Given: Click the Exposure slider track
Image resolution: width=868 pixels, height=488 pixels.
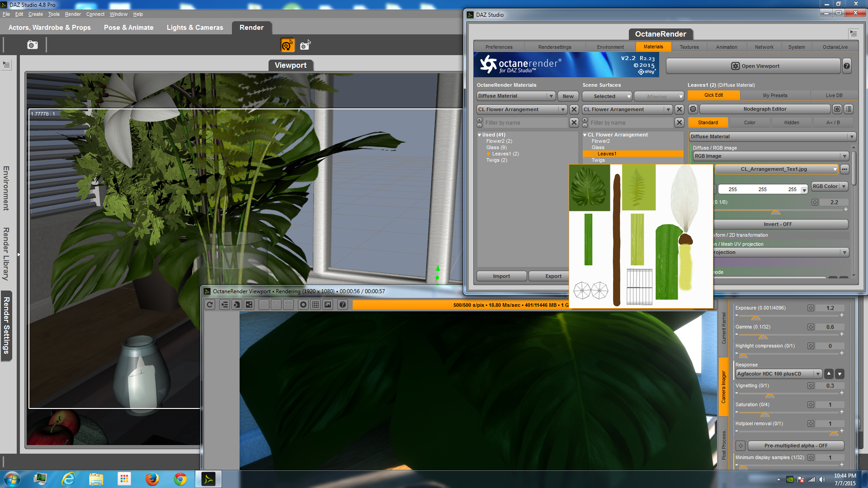Looking at the screenshot, I should (789, 315).
